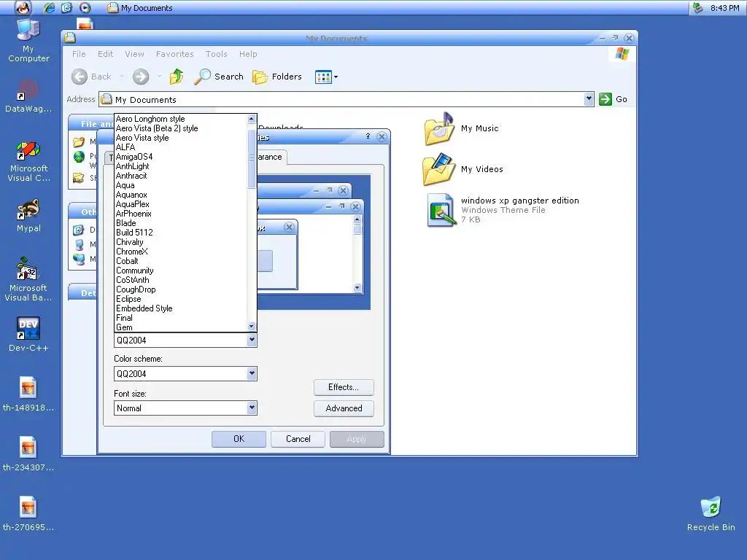Viewport: 747px width, 560px height.
Task: Open windows xp gangster edition theme file
Action: (x=503, y=210)
